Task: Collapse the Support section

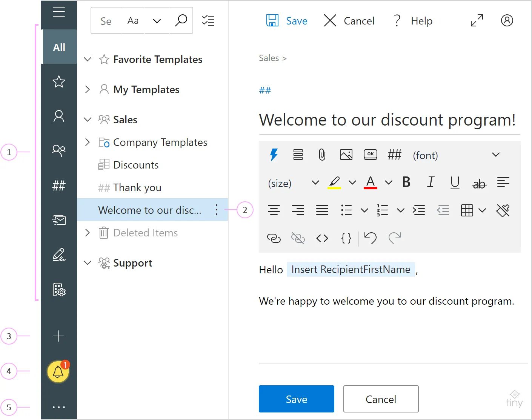Action: tap(88, 263)
